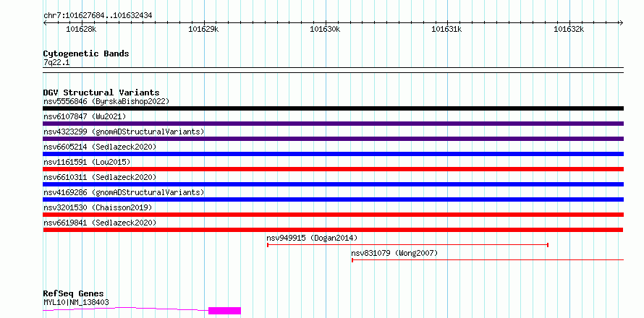Viewport: 644px width, 318px height.
Task: Click the thin red line for nsv949915
Action: pos(408,245)
